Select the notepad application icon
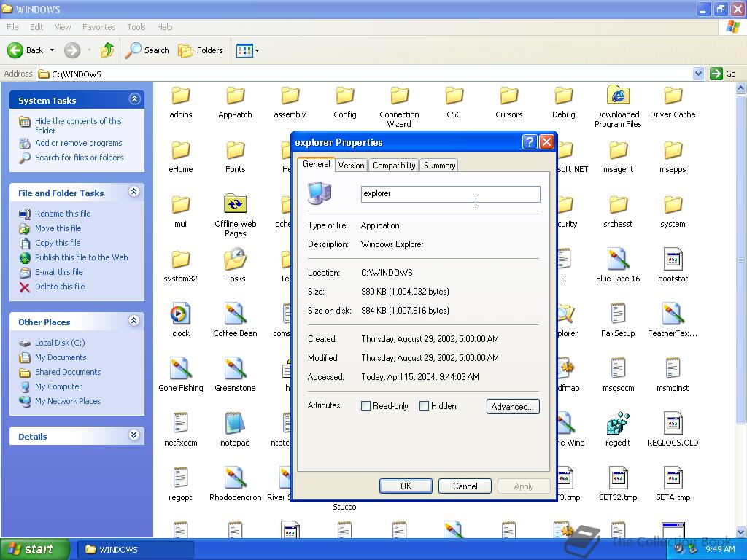The image size is (747, 560). click(x=235, y=424)
